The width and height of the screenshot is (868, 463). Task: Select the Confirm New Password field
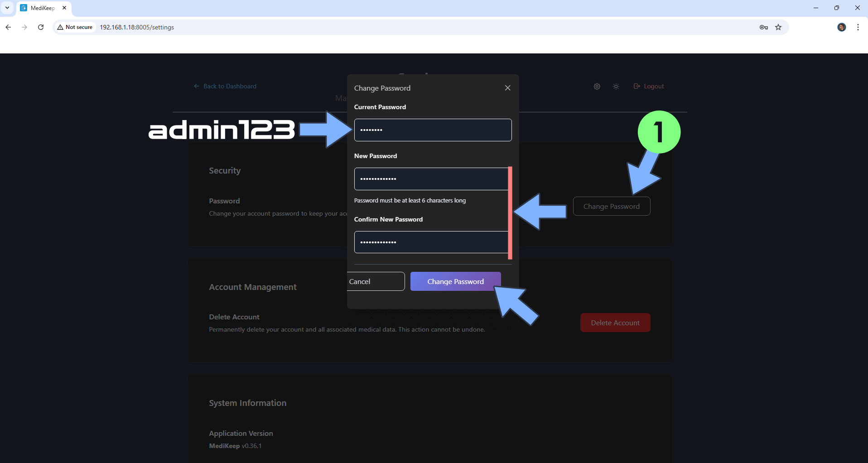click(430, 242)
